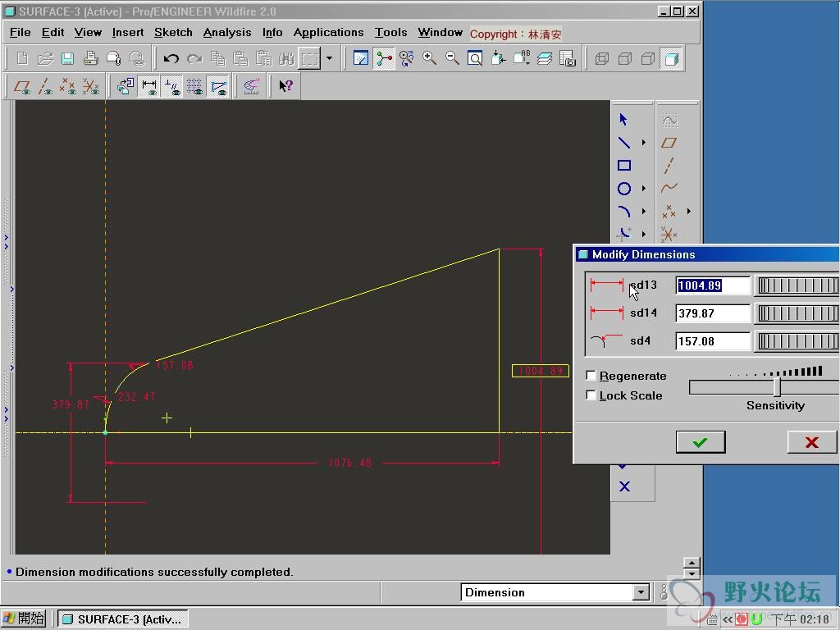This screenshot has height=630, width=840.
Task: Open the Edit menu
Action: [x=52, y=32]
